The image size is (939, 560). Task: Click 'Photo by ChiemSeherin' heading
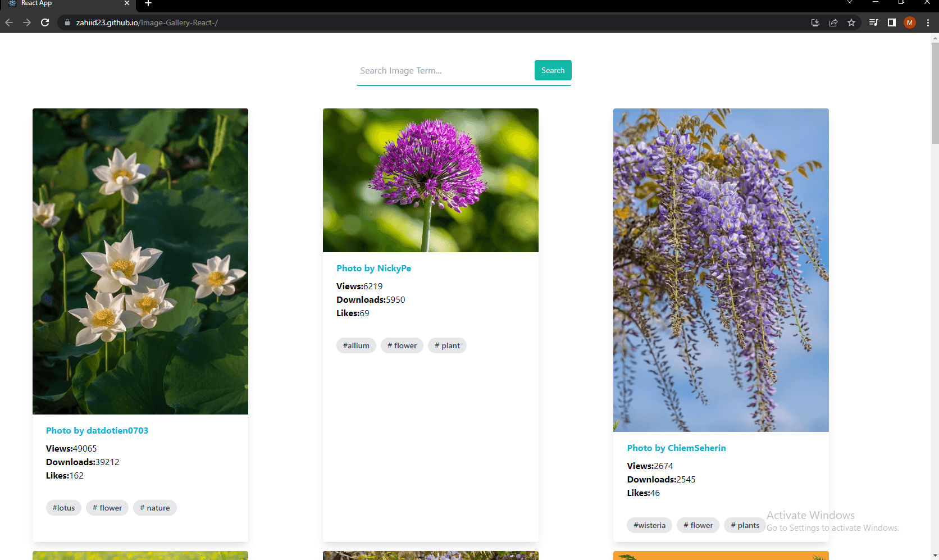pos(677,448)
